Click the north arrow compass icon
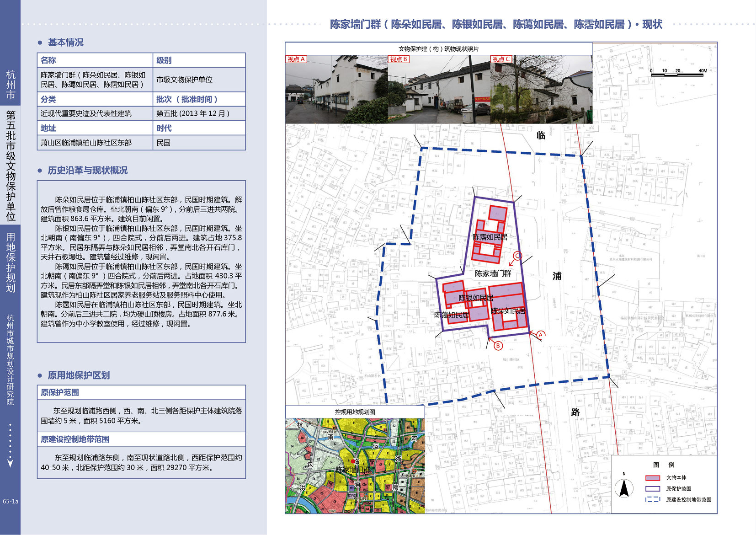 point(624,488)
